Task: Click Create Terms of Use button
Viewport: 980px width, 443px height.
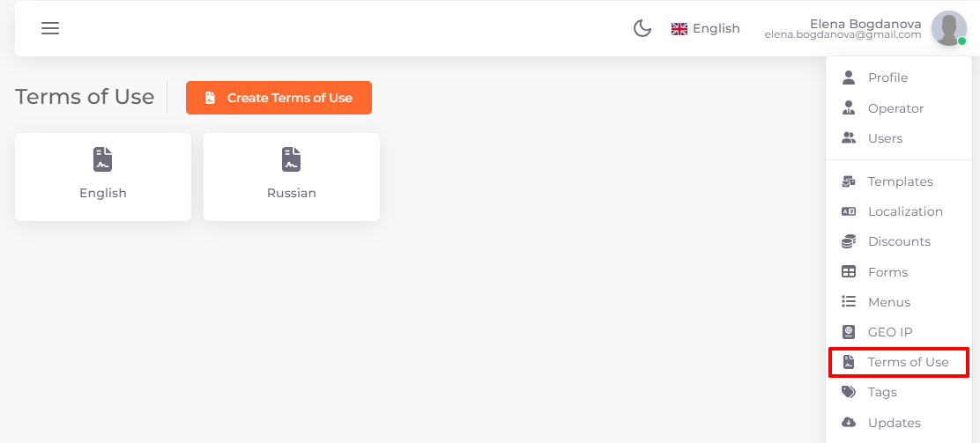Action: point(278,98)
